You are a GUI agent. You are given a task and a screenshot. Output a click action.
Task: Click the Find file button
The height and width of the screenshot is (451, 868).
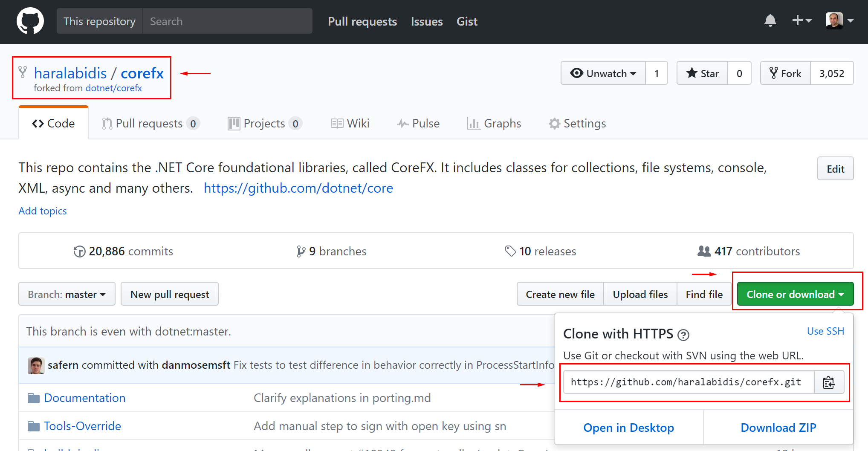pyautogui.click(x=704, y=294)
